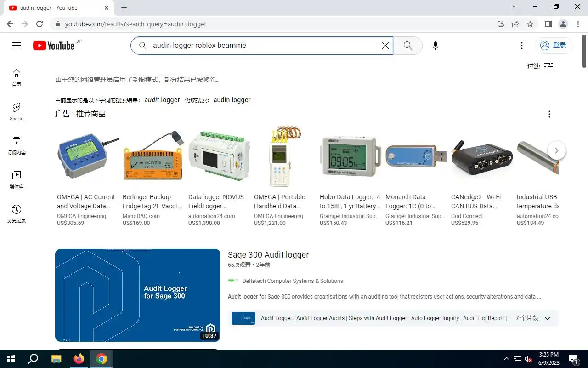The height and width of the screenshot is (368, 588).
Task: Open the YouTube guide hamburger menu
Action: click(x=17, y=45)
